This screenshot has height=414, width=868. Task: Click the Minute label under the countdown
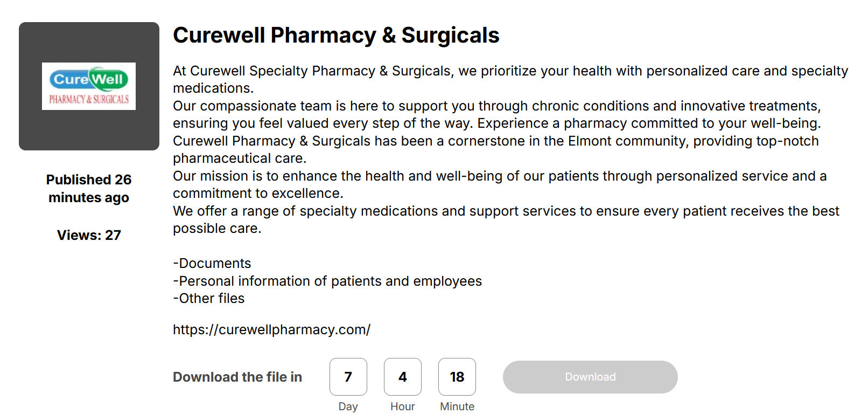click(x=457, y=406)
